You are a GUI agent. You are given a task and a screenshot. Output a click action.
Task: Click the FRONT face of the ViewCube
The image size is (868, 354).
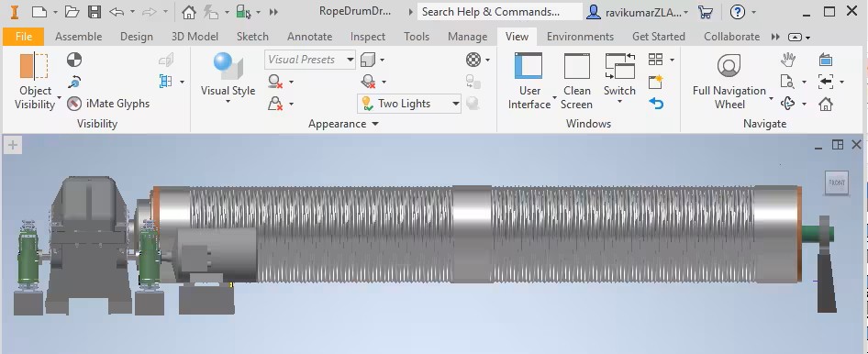[x=837, y=183]
